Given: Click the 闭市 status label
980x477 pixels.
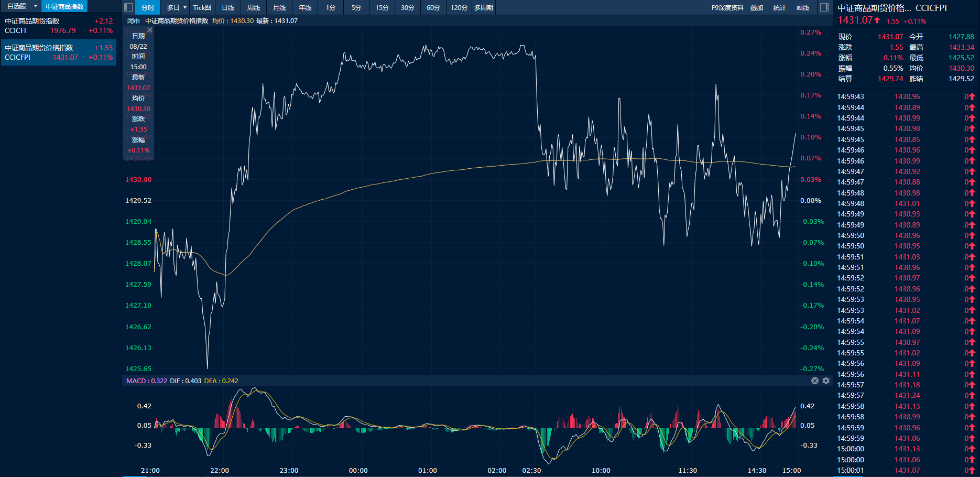Looking at the screenshot, I should pyautogui.click(x=134, y=20).
